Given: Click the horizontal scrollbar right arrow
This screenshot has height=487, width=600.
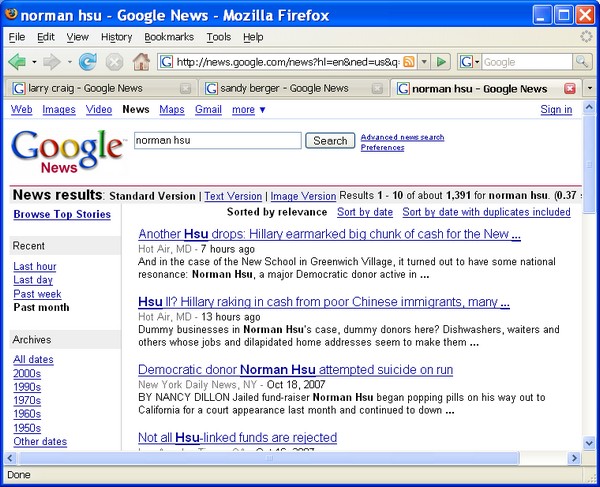Looking at the screenshot, I should tap(574, 458).
